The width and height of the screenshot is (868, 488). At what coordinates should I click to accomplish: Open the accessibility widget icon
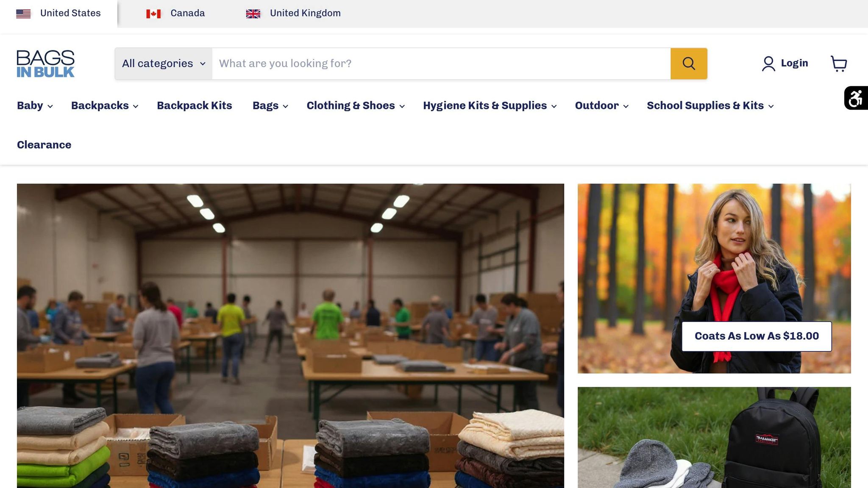856,98
